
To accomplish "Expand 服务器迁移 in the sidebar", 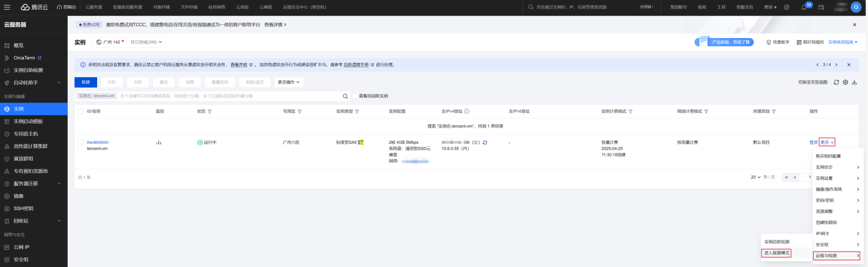I will 59,183.
